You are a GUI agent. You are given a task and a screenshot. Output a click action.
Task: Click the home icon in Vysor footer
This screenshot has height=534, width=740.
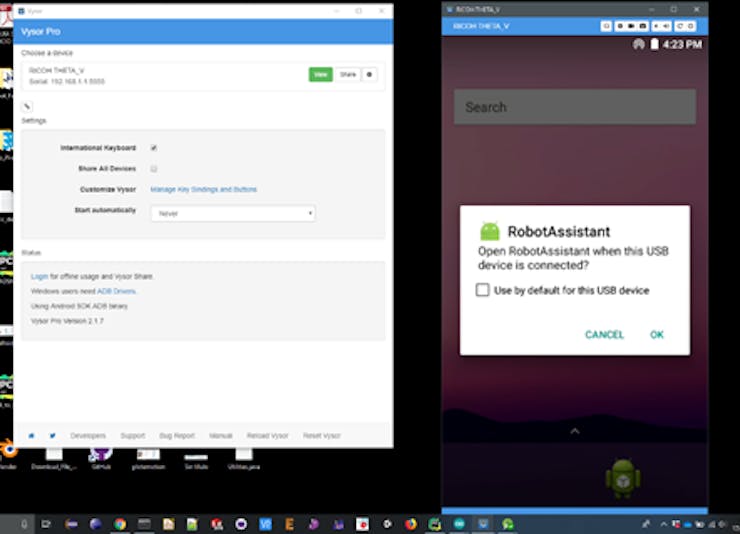click(x=31, y=435)
